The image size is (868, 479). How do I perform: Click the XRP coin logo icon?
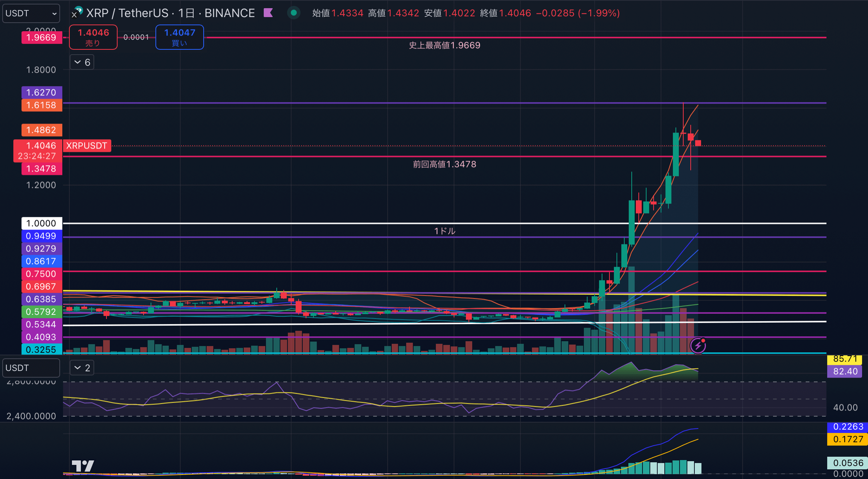coord(77,12)
